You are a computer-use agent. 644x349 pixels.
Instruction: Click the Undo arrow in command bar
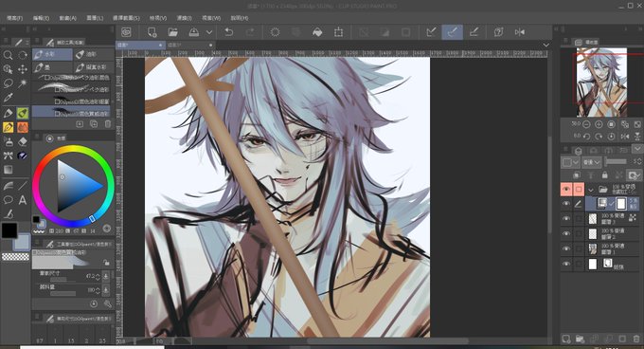point(229,32)
